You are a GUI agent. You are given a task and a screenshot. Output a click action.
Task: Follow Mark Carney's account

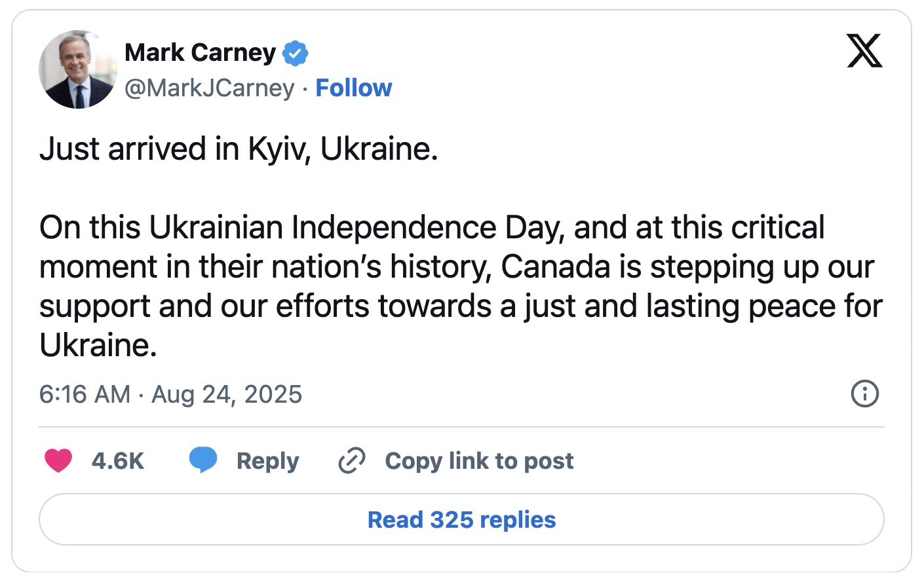(353, 88)
